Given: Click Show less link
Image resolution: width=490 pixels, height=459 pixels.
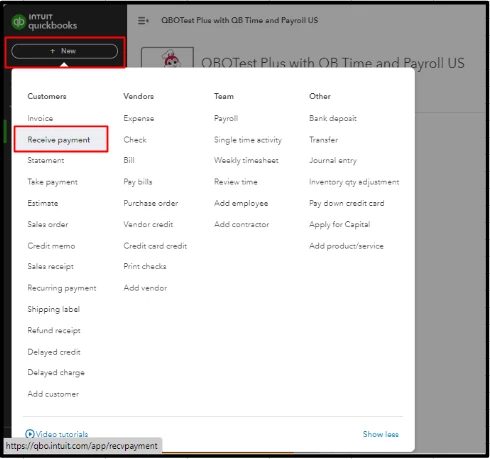Looking at the screenshot, I should 380,434.
